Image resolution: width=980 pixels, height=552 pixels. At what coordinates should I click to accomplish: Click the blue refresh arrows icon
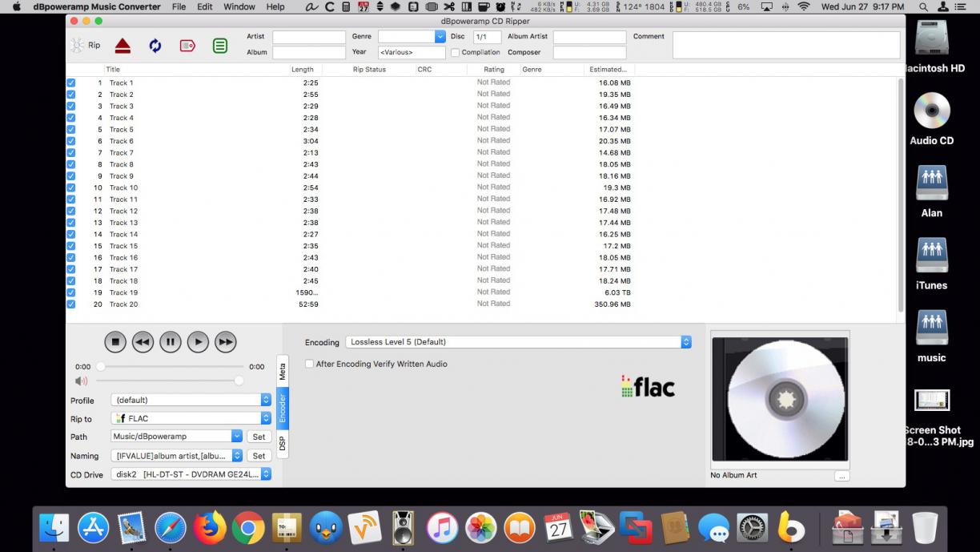tap(155, 46)
